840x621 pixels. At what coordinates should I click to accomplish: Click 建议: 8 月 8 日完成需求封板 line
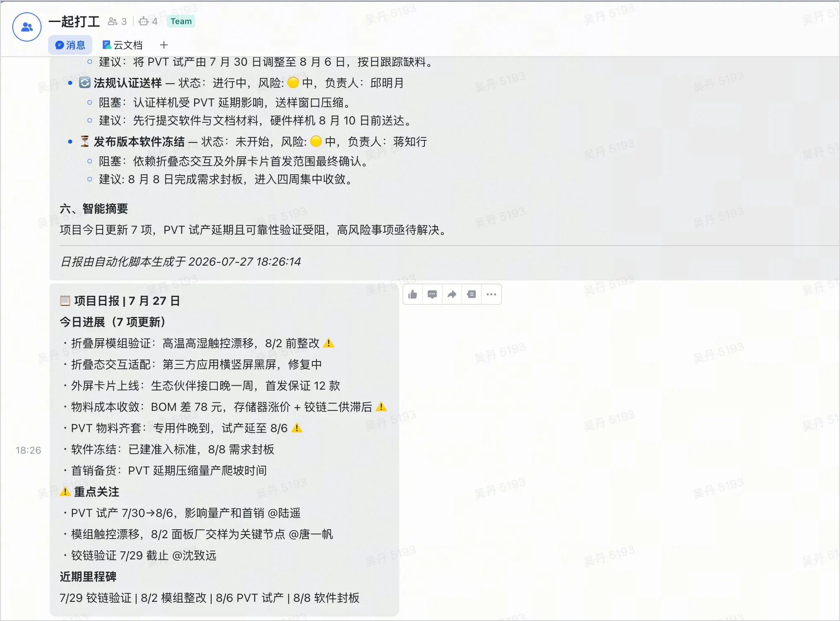(x=225, y=179)
